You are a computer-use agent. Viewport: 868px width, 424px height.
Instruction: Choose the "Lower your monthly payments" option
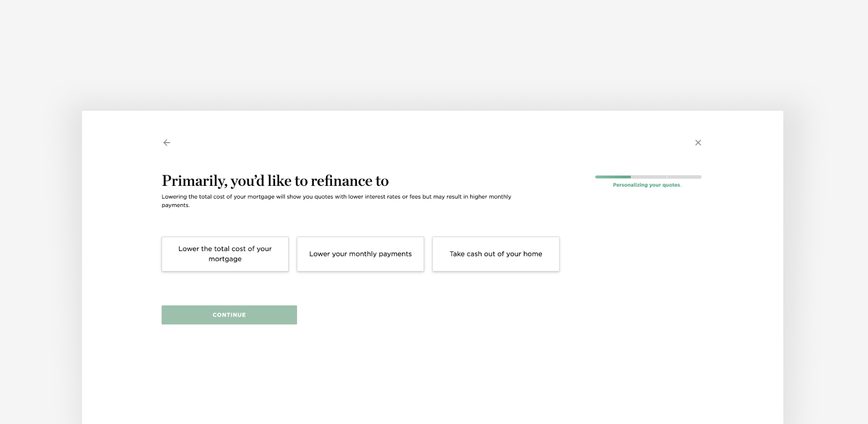coord(360,254)
